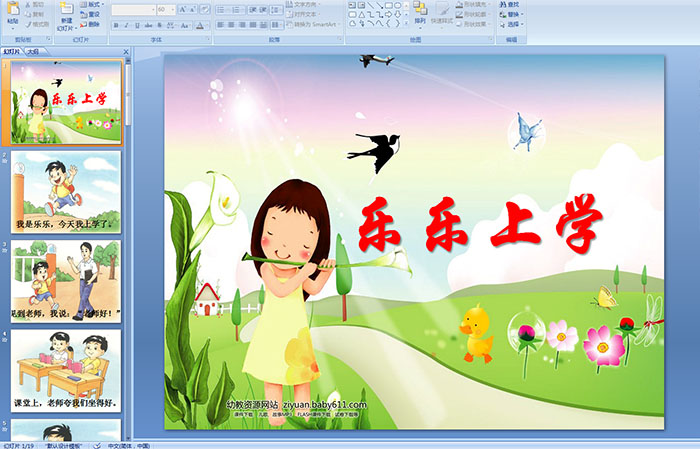Click Delete (删除) slide button
The height and width of the screenshot is (449, 700).
(x=90, y=24)
